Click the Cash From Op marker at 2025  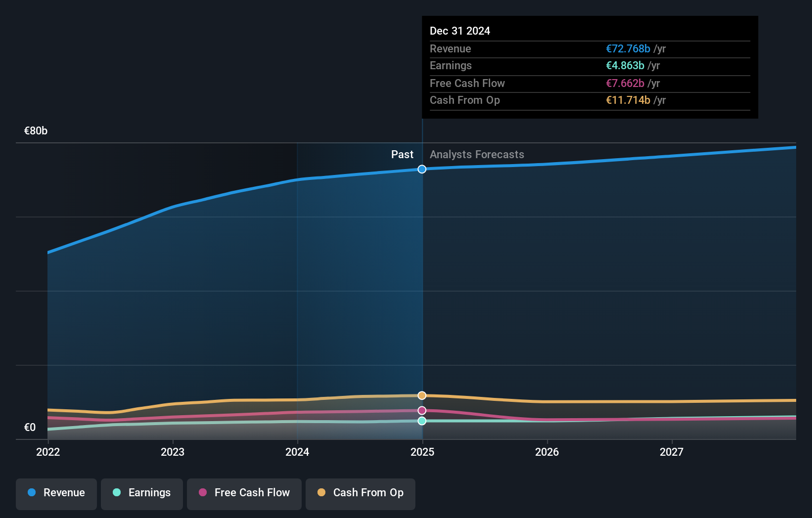tap(422, 395)
